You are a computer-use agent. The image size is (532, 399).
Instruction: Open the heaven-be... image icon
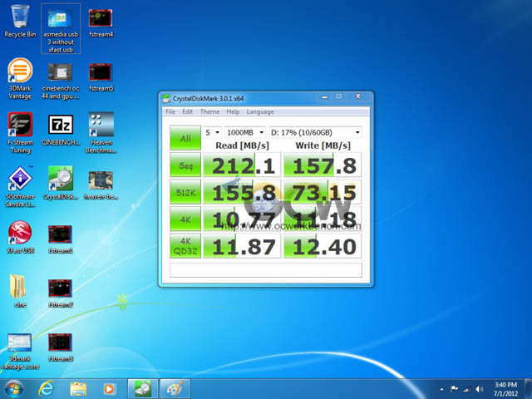point(101,185)
